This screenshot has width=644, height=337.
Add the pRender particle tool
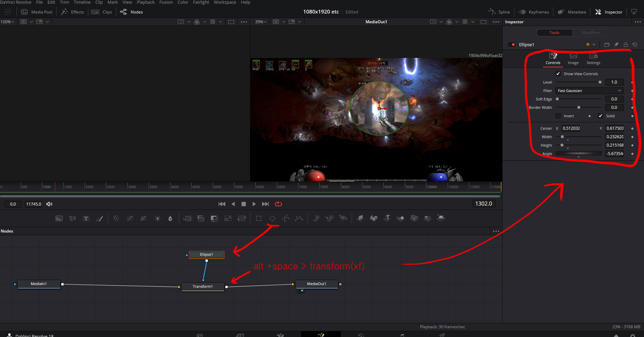[343, 218]
